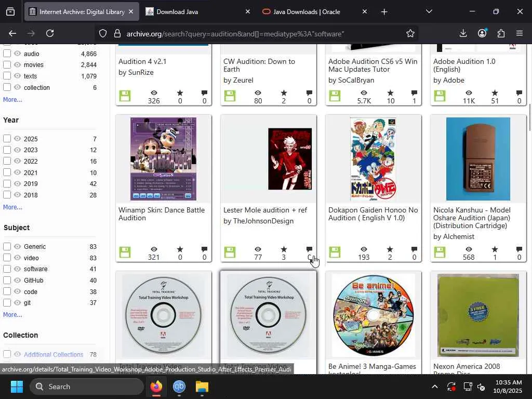Click the padlock site info icon
Screen dimensions: 532x399
coord(117,33)
